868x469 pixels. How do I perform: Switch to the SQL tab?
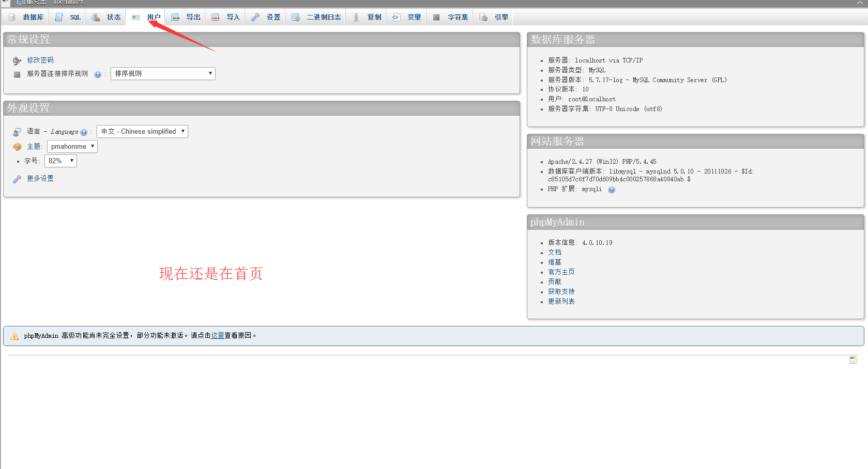pyautogui.click(x=68, y=17)
